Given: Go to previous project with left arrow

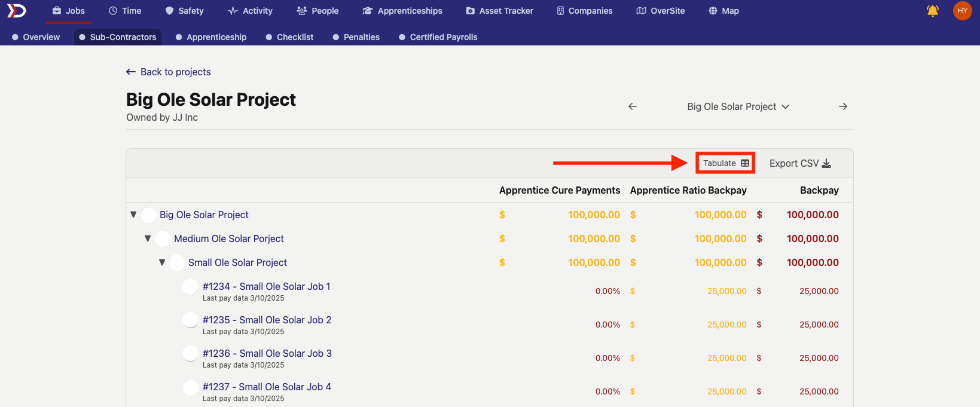Looking at the screenshot, I should pyautogui.click(x=633, y=106).
